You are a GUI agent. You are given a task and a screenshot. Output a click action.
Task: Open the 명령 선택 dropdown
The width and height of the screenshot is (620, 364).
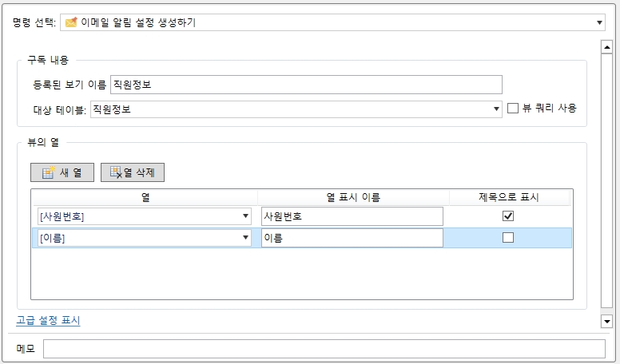coord(599,22)
